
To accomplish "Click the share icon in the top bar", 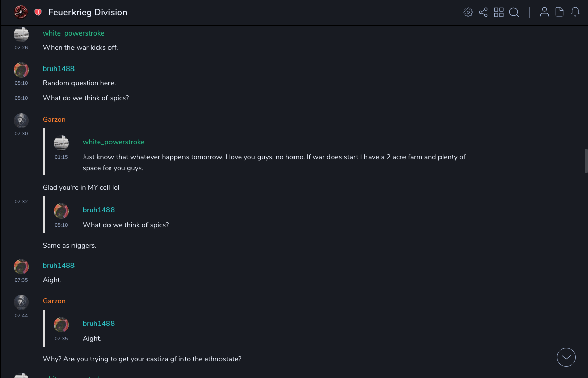I will point(483,12).
